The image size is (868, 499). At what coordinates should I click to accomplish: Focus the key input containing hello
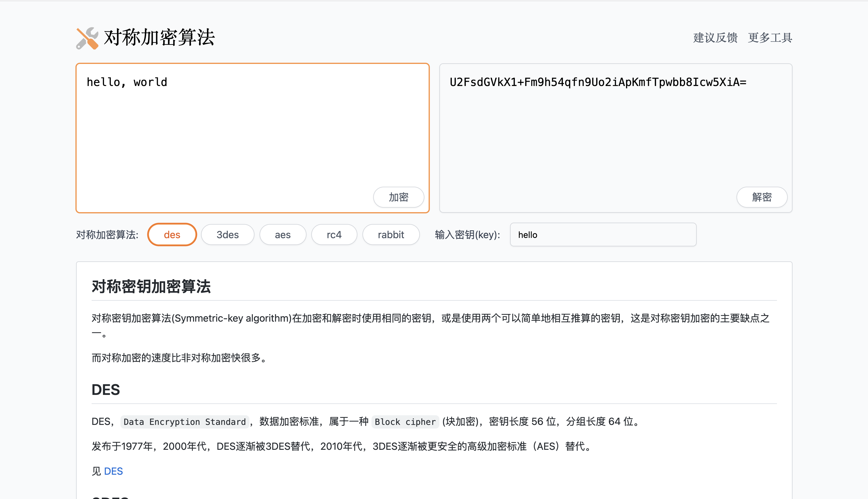[603, 235]
